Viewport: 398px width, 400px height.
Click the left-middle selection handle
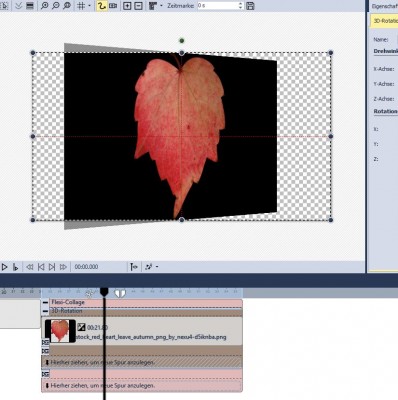[33, 136]
